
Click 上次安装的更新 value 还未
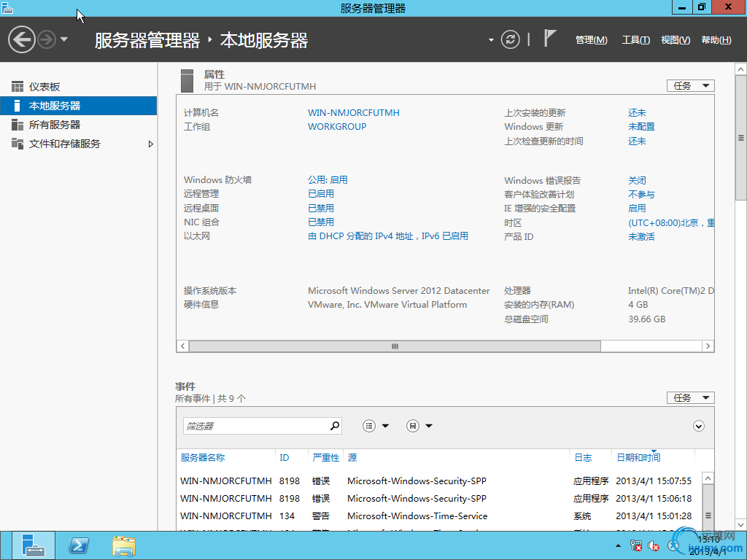637,113
